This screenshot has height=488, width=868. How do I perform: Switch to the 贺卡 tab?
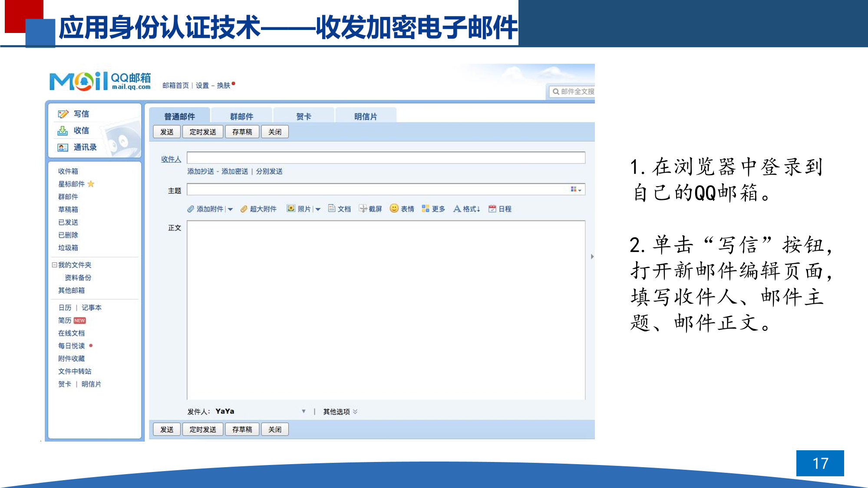(304, 116)
